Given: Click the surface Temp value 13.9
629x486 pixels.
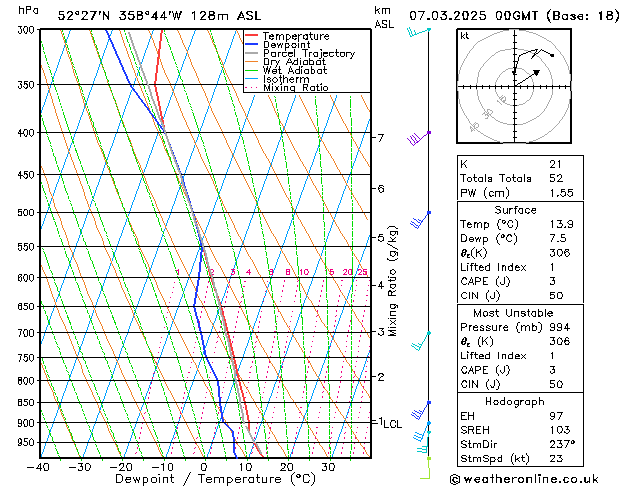Looking at the screenshot, I should (x=562, y=224).
